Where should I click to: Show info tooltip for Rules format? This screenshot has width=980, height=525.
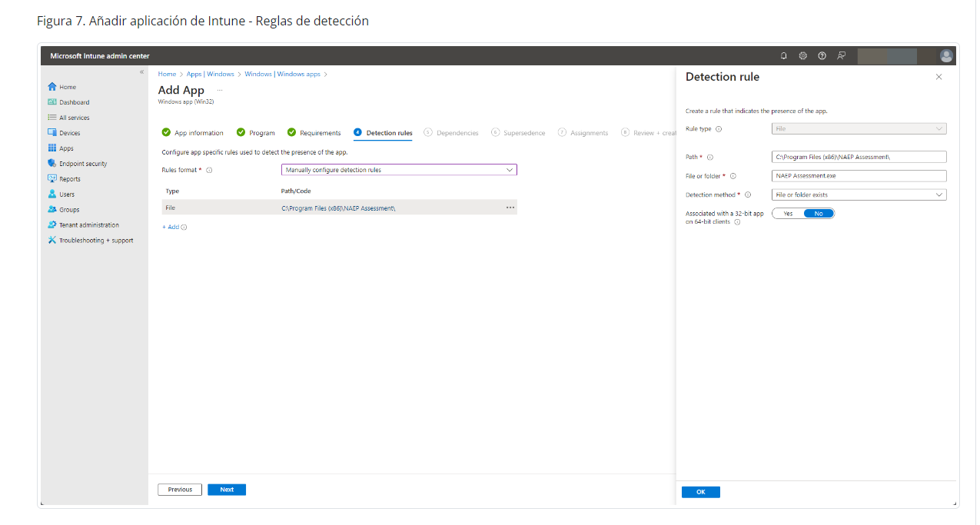pos(209,170)
